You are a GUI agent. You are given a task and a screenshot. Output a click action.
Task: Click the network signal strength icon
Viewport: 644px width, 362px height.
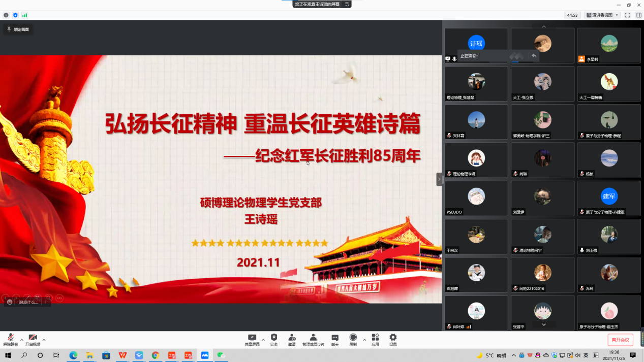pyautogui.click(x=24, y=15)
